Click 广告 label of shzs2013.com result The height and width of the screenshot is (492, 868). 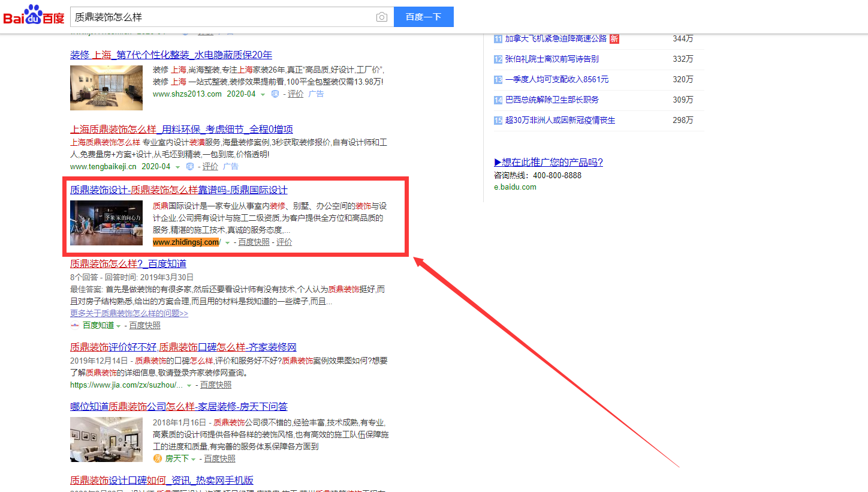(316, 94)
